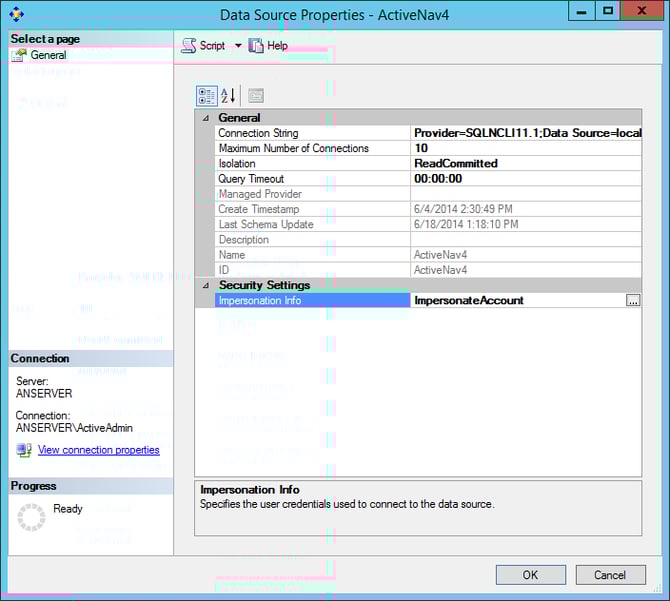Click the Ready progress spinner
This screenshot has height=601, width=670.
31,517
